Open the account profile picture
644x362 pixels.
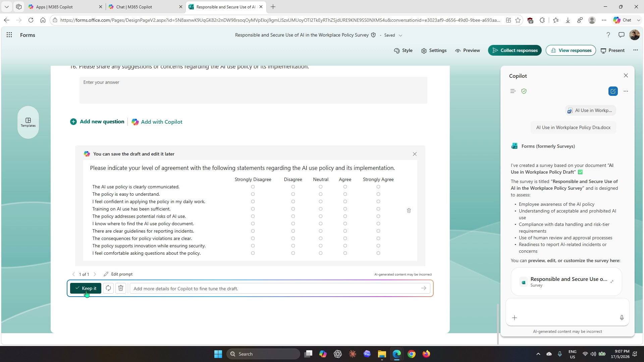[x=634, y=35]
